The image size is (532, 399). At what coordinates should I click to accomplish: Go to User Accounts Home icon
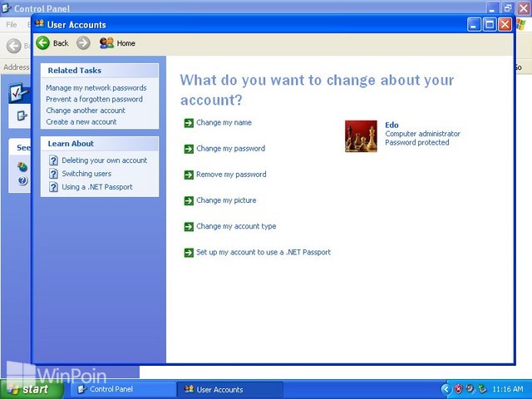106,43
